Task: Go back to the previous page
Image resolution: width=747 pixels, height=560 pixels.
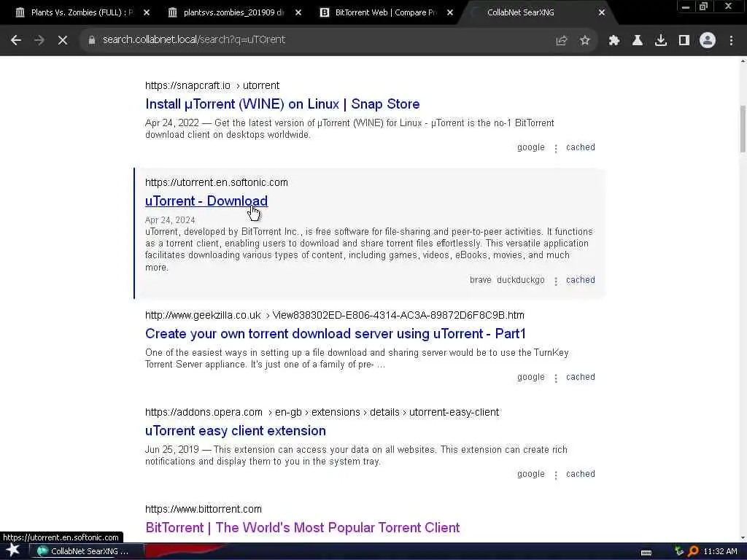Action: click(x=16, y=40)
